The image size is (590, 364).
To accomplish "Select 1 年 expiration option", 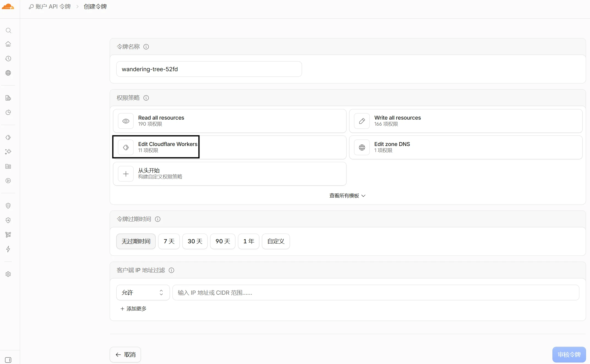I will click(x=248, y=241).
